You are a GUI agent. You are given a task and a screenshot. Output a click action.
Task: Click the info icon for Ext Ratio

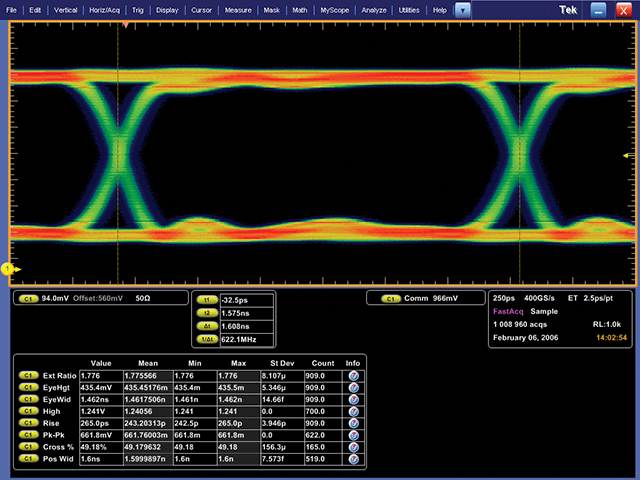pyautogui.click(x=353, y=375)
